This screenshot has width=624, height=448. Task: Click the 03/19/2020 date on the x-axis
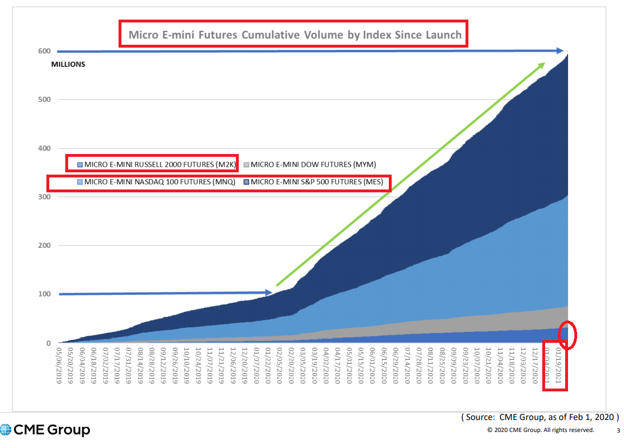tap(314, 366)
